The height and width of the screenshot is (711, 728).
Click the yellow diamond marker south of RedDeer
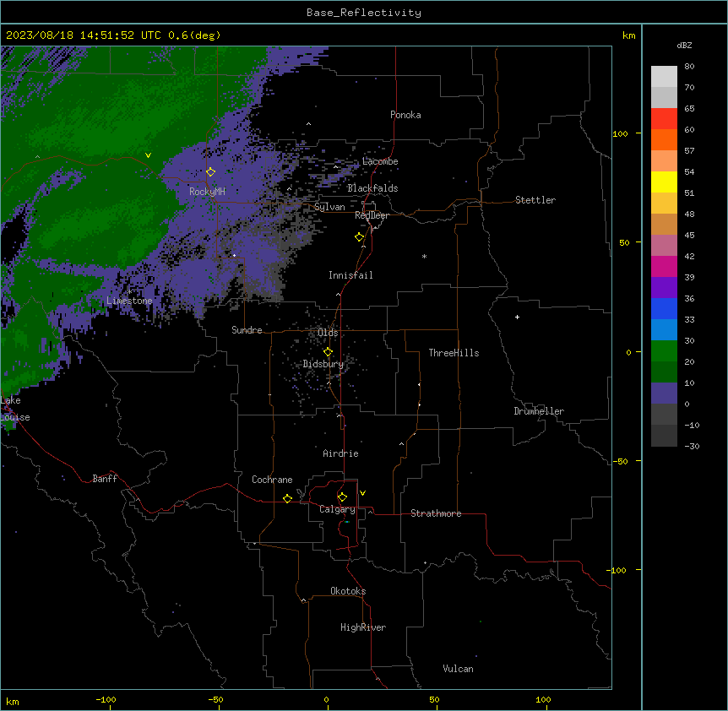[360, 237]
